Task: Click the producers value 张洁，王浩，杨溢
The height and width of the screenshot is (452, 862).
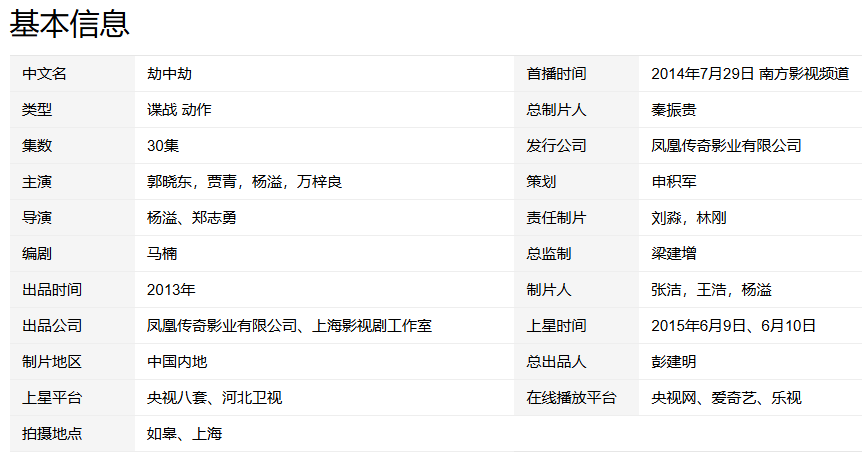Action: click(711, 290)
